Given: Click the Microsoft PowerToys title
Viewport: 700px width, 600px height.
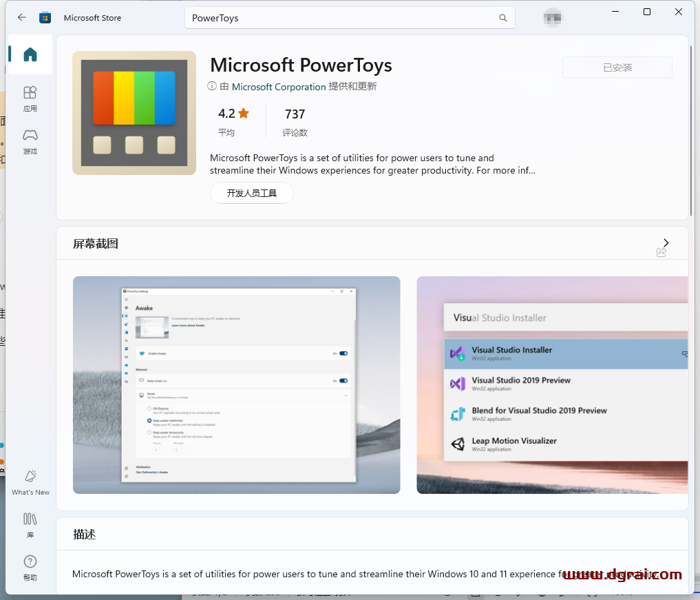Looking at the screenshot, I should pyautogui.click(x=301, y=65).
